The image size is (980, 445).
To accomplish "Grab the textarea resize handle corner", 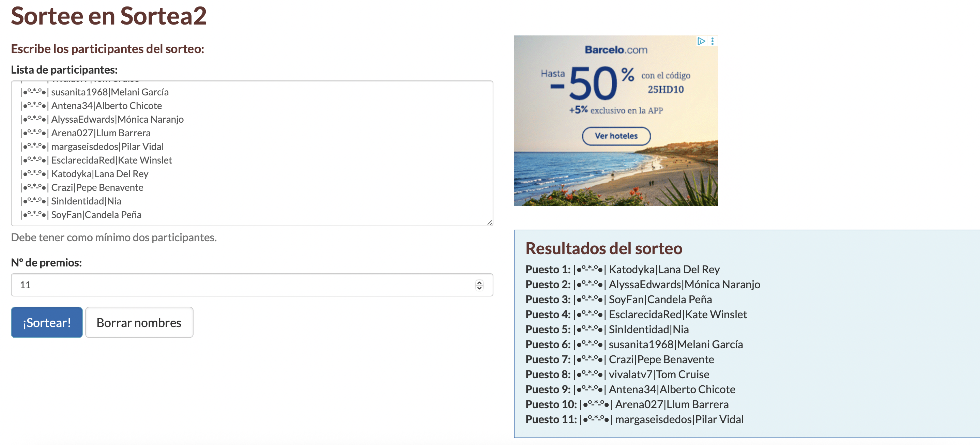I will 489,222.
